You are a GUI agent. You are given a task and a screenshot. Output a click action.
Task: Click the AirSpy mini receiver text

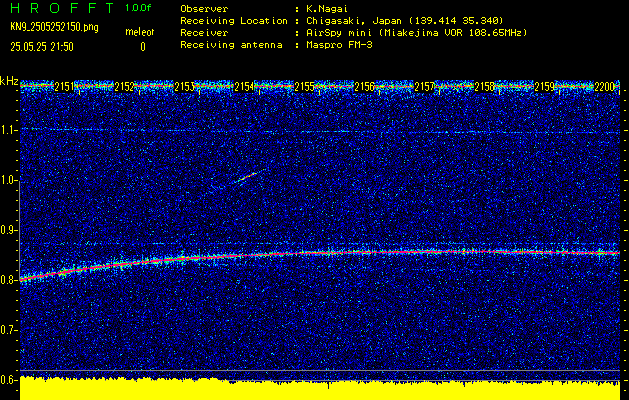point(417,33)
